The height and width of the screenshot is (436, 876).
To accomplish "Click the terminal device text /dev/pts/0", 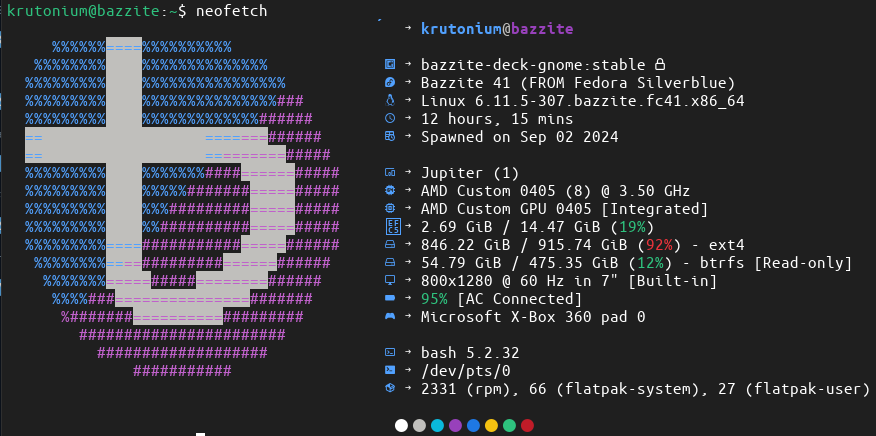I will tap(465, 371).
